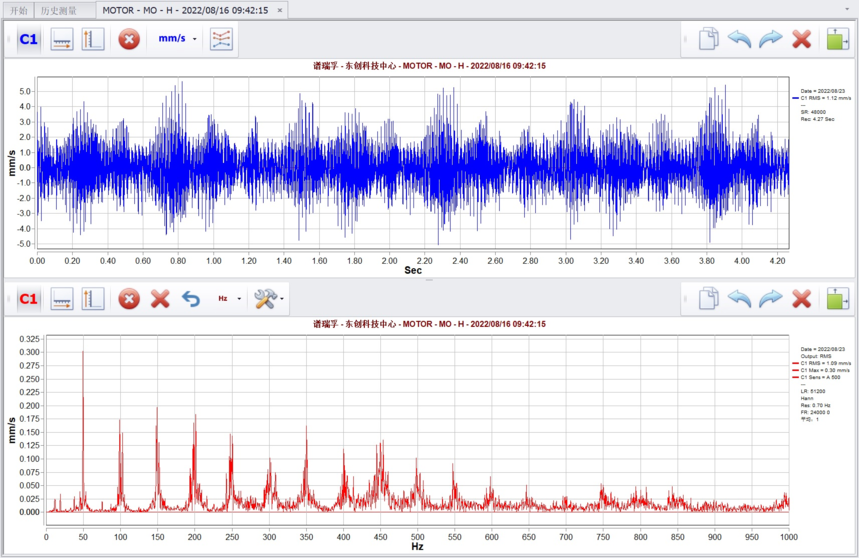Click the red X delete icon in spectrum toolbar

(x=160, y=299)
